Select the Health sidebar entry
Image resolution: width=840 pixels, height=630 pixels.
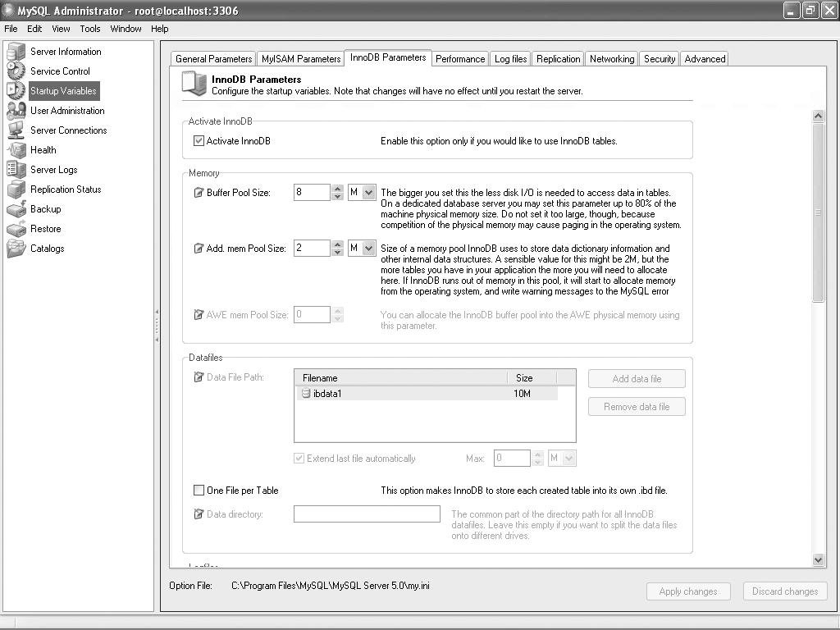tap(43, 150)
